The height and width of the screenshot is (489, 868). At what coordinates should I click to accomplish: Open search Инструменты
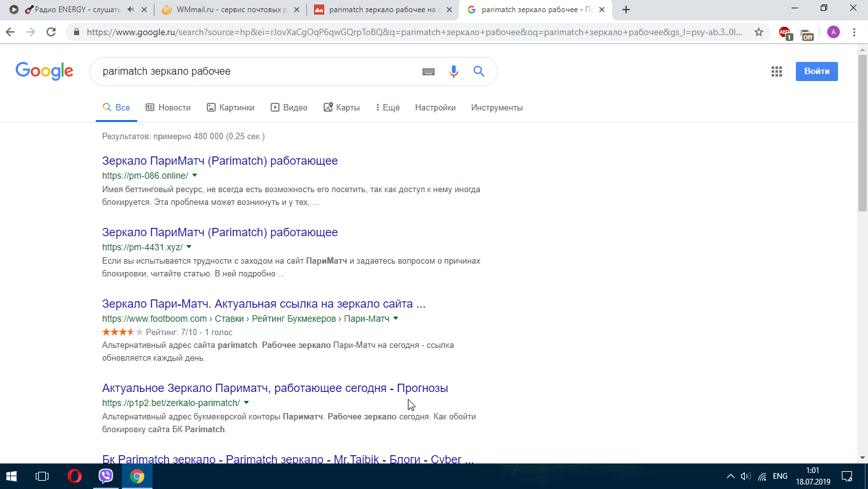[497, 108]
